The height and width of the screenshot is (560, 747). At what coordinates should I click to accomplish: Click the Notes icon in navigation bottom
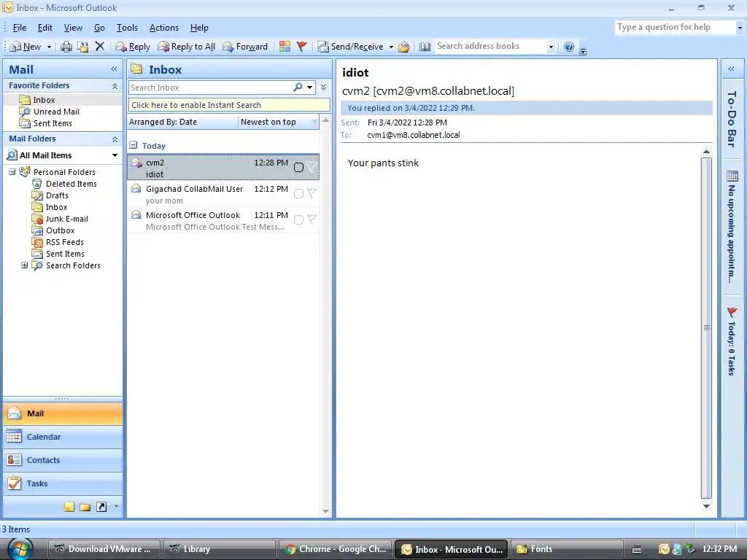coord(69,507)
